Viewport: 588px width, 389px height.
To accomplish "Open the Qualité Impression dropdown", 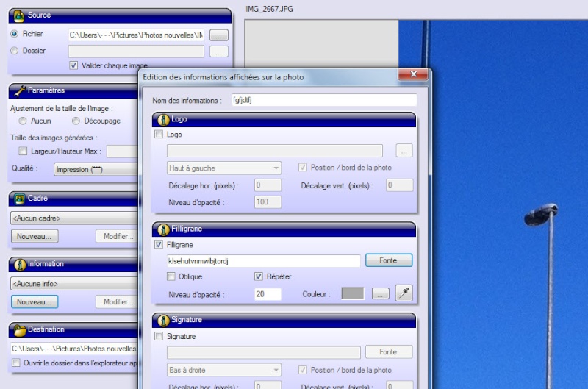I will (96, 169).
